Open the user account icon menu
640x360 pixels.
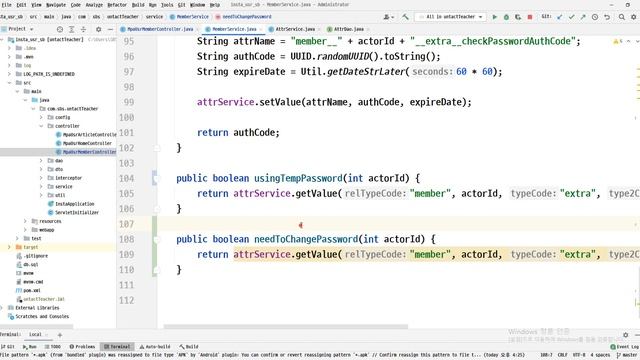[x=388, y=17]
